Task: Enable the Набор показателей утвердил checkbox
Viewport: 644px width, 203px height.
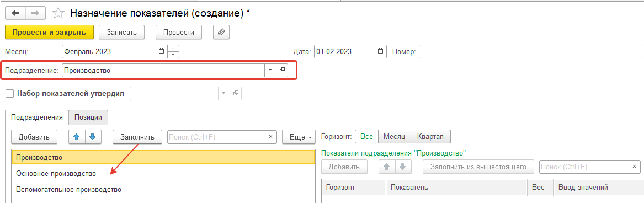Action: 9,94
